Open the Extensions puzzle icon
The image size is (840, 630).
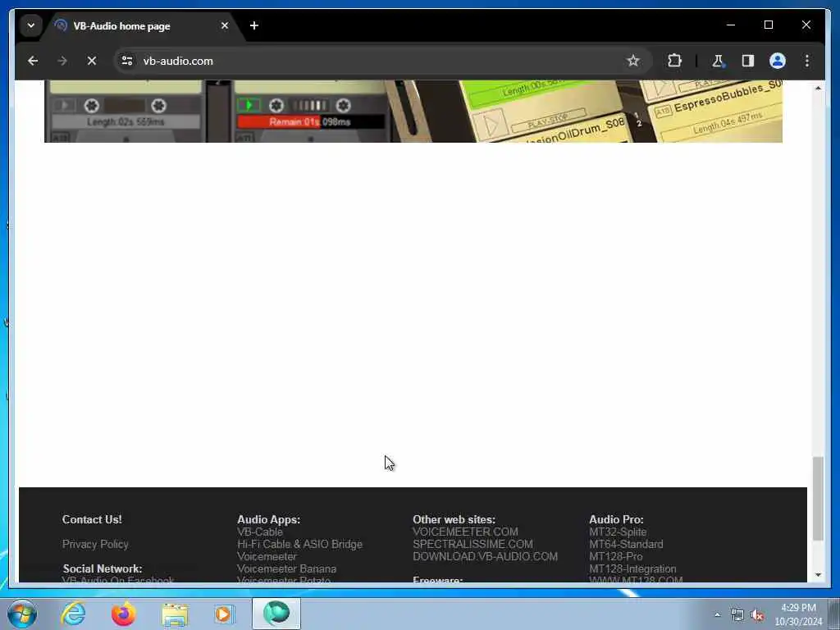[x=674, y=61]
